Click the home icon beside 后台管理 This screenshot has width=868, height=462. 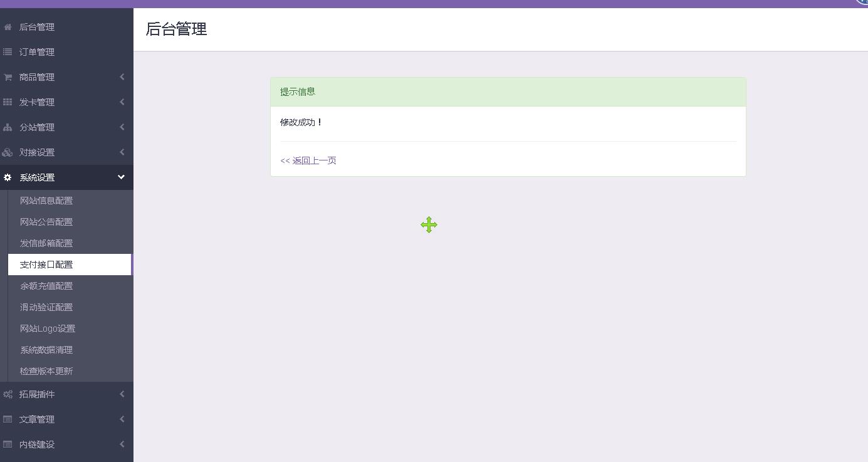[8, 27]
